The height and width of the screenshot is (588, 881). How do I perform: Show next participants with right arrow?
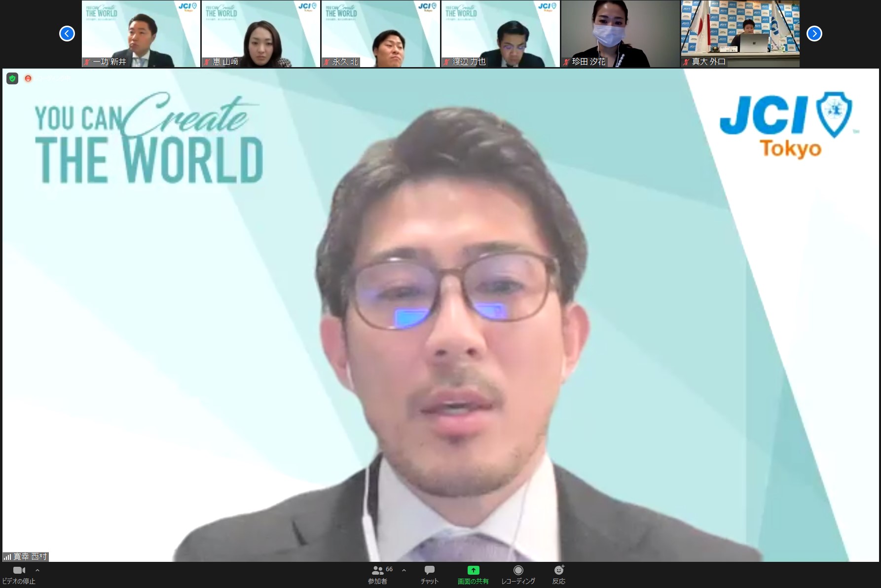pyautogui.click(x=814, y=34)
